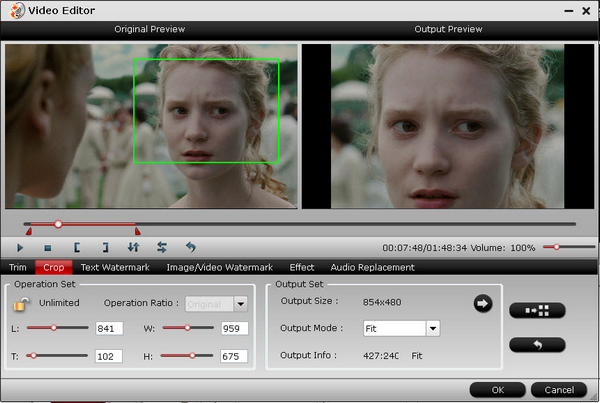This screenshot has width=600, height=403.
Task: Click the Play button
Action: (20, 248)
